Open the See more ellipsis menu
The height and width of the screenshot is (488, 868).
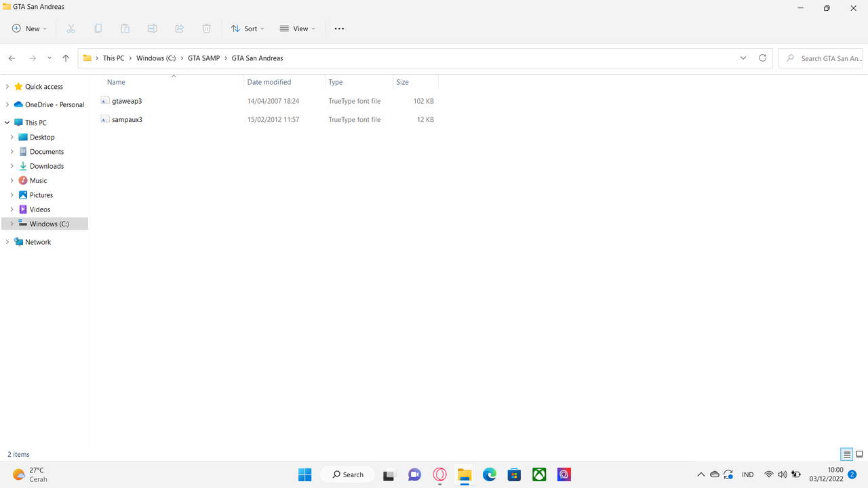(339, 28)
